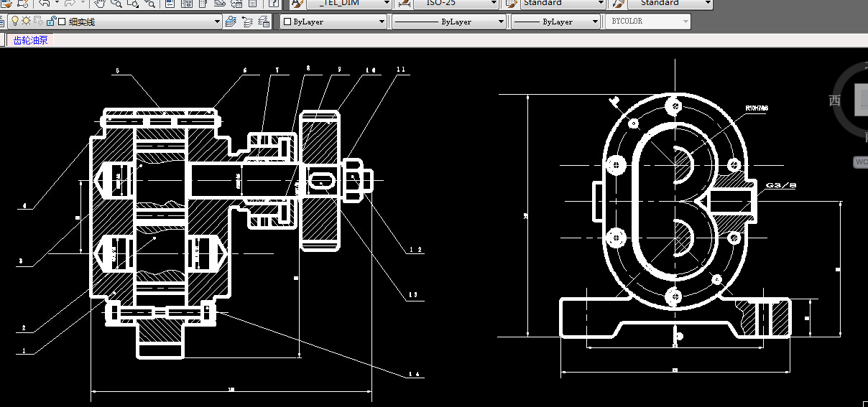This screenshot has height=407, width=868.
Task: Open the Sheet Set Manager icon
Action: coord(220,4)
